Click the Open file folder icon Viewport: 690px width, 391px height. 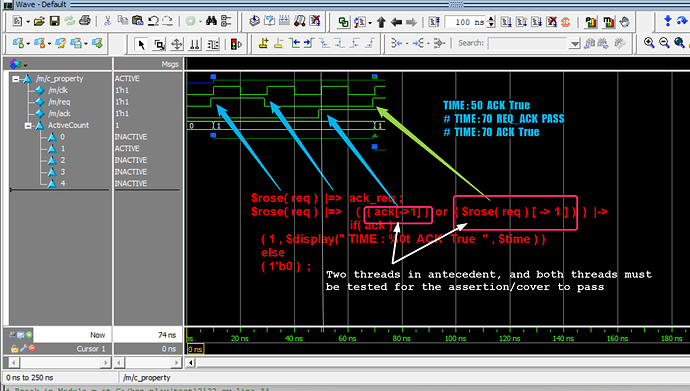point(39,21)
